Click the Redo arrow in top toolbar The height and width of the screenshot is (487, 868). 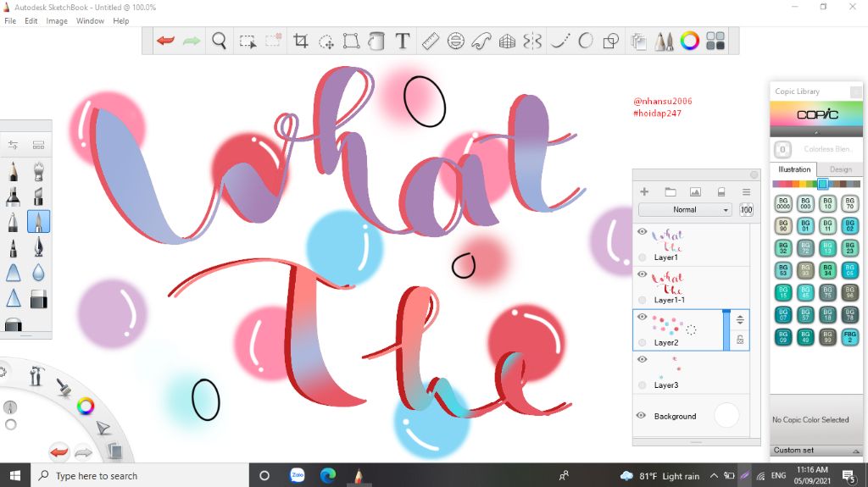point(192,41)
